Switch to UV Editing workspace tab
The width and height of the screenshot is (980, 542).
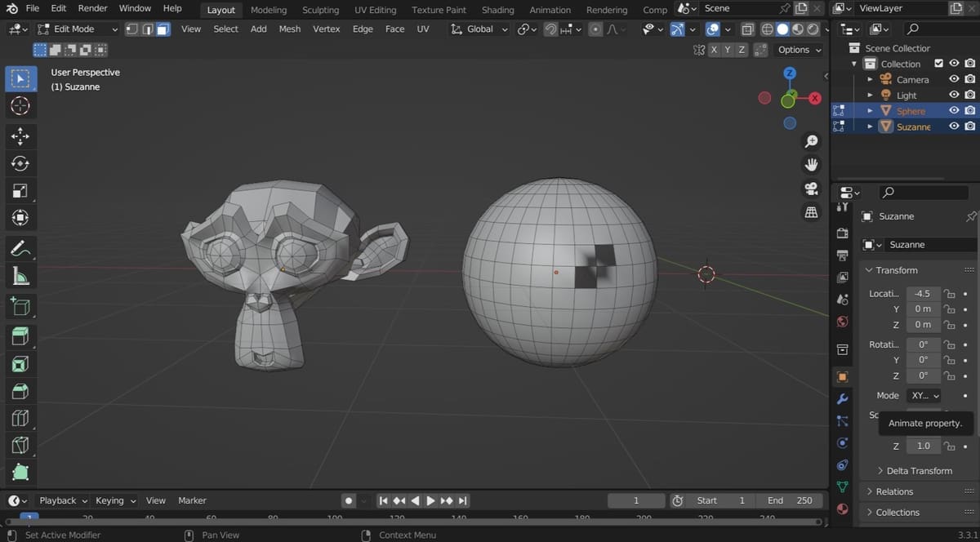click(375, 10)
